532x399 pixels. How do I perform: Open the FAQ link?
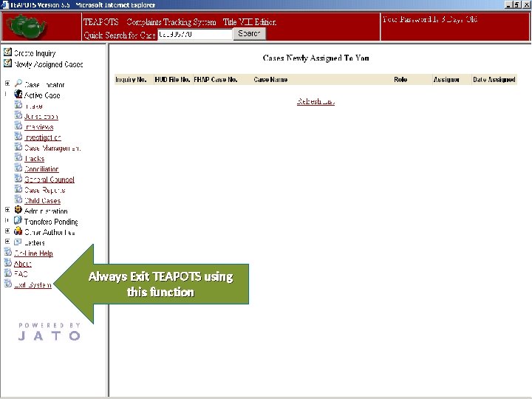tap(21, 274)
